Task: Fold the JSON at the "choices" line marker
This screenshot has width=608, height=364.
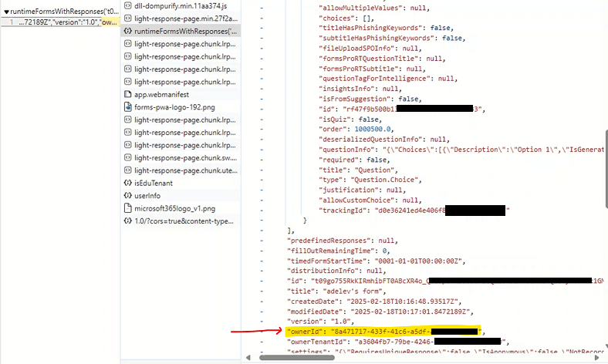Action: (262, 18)
